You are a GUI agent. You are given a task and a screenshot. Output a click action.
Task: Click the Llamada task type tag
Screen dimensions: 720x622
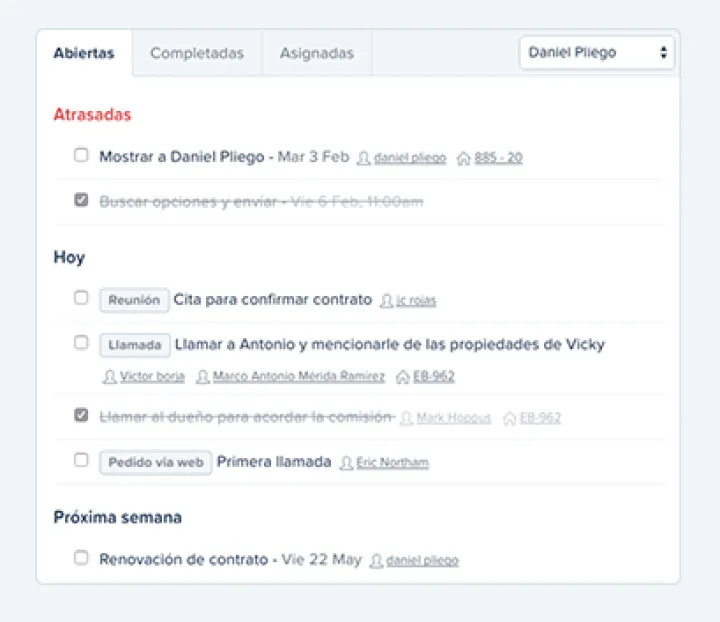click(135, 345)
